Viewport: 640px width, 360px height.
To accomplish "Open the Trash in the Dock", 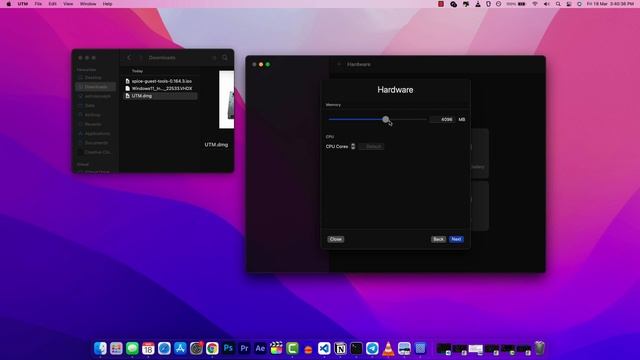I will (x=540, y=348).
